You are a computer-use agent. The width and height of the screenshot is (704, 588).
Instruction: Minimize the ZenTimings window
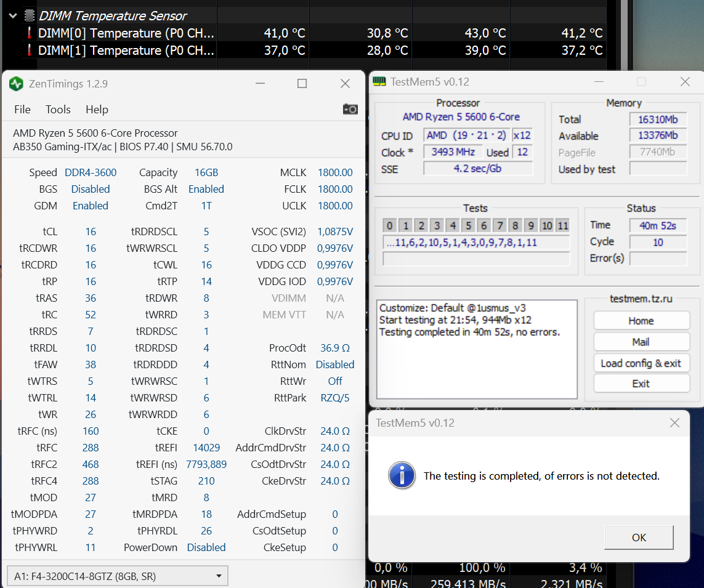click(x=261, y=84)
